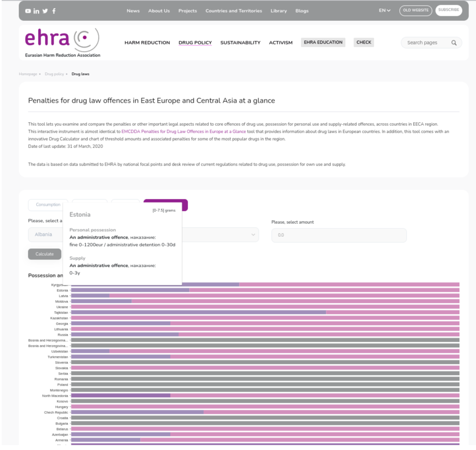This screenshot has height=450, width=476.
Task: Open the YouTube social icon
Action: (x=28, y=11)
